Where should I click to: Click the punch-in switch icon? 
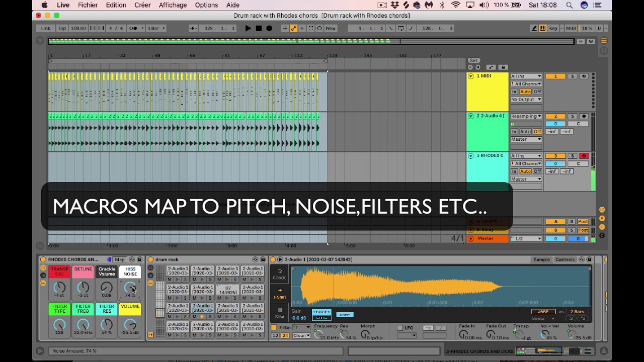pos(390,28)
